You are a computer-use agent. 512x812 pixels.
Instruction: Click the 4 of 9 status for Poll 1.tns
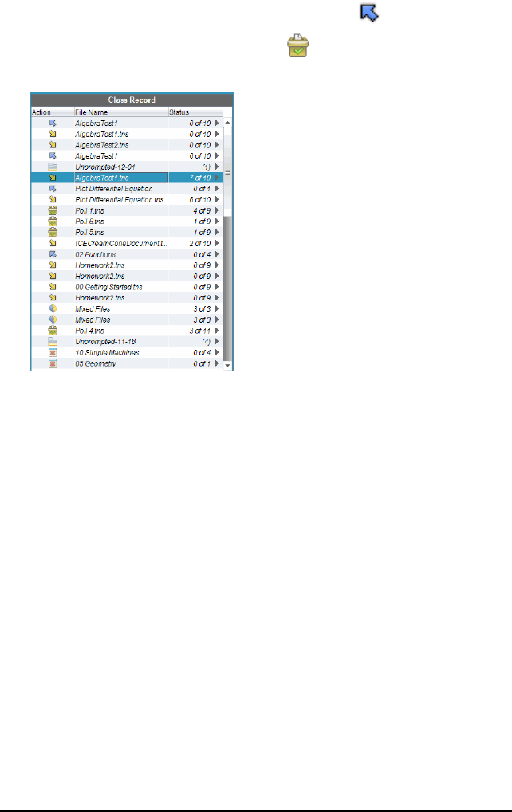coord(202,210)
